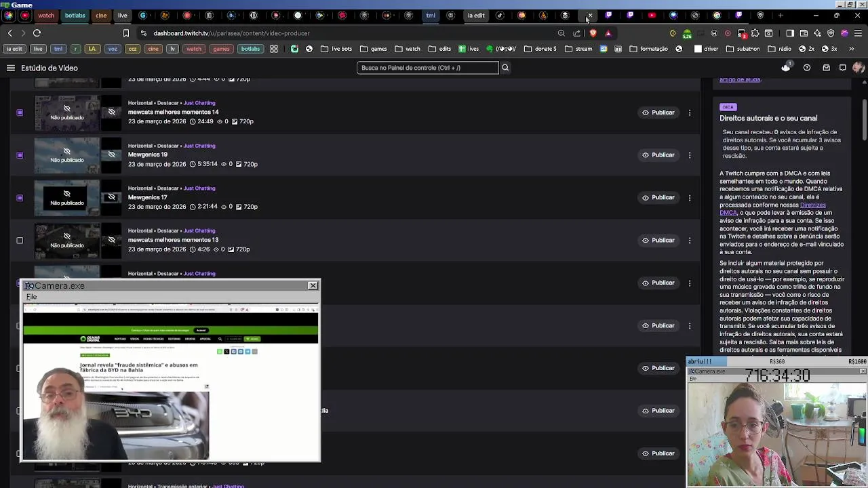
Task: Switch to the watch browser tab
Action: [x=46, y=16]
